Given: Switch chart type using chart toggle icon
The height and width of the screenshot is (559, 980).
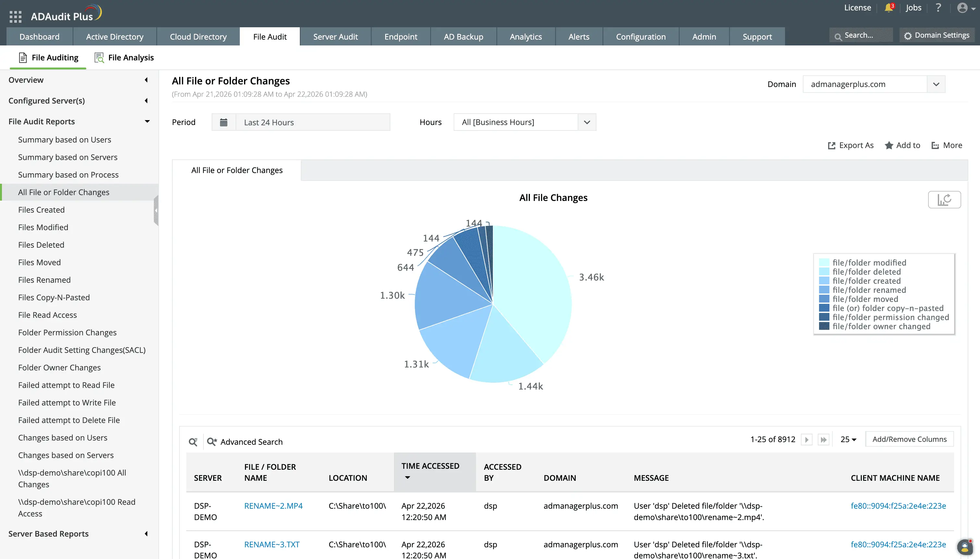Looking at the screenshot, I should click(944, 200).
